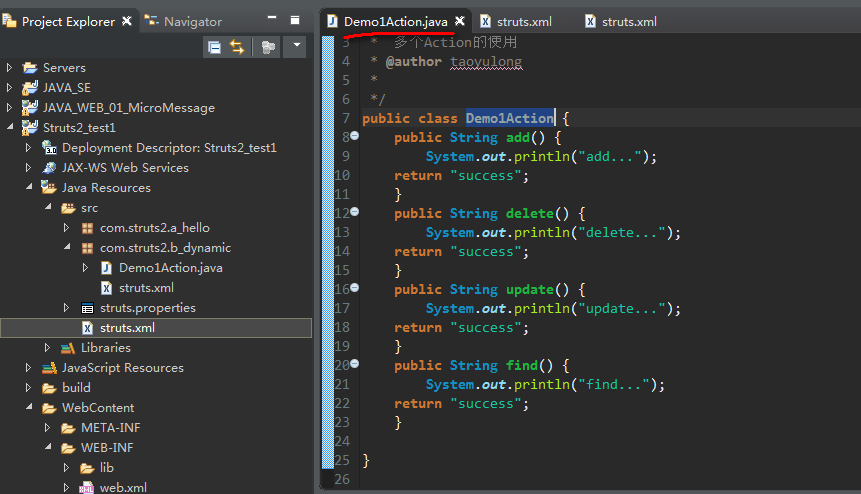The height and width of the screenshot is (494, 861).
Task: Expand the Servers project node
Action: [9, 68]
